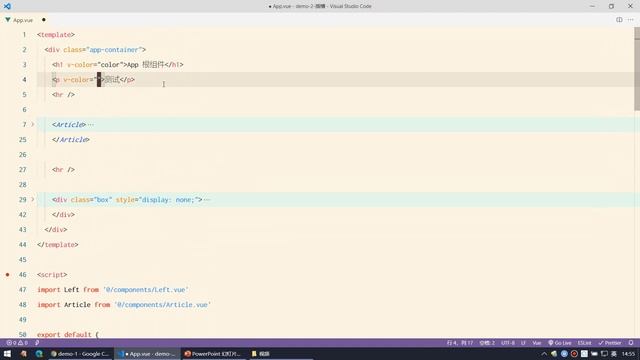
Task: Click the script tag on line 46
Action: (x=52, y=275)
